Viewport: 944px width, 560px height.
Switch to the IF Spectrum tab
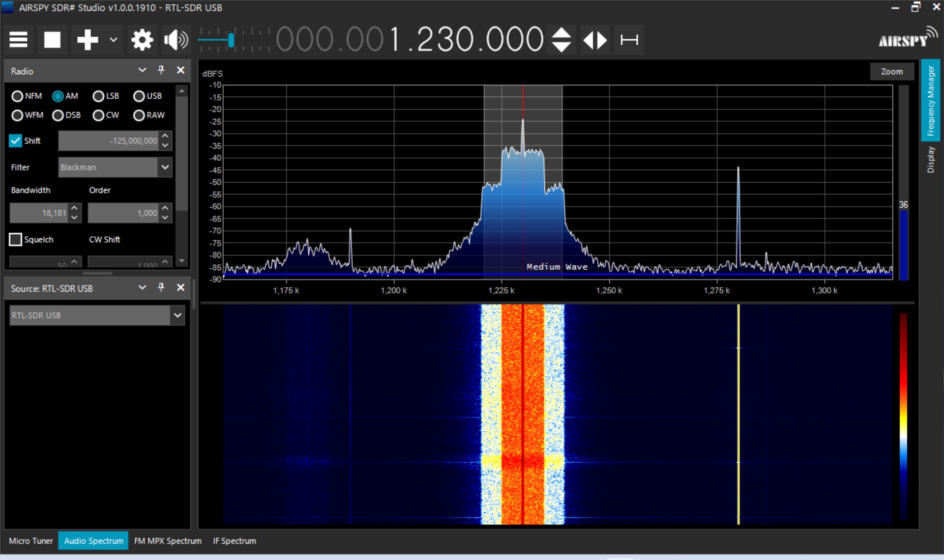[234, 540]
